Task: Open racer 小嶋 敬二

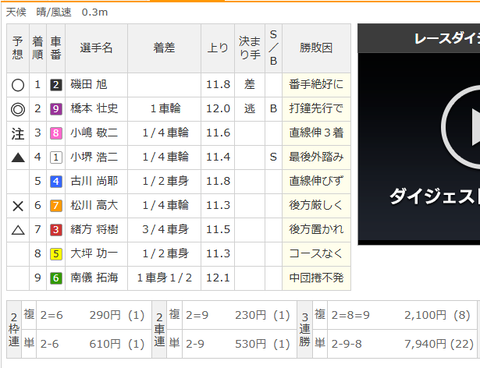Action: point(94,133)
